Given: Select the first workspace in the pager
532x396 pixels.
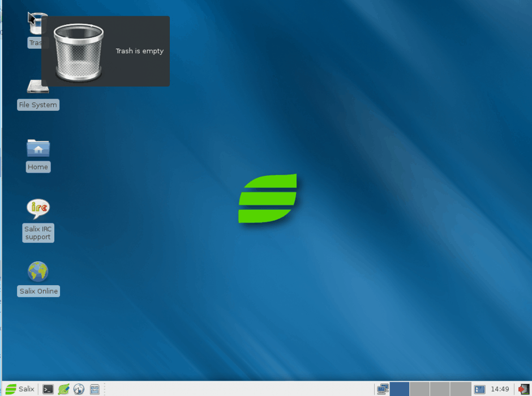Looking at the screenshot, I should pyautogui.click(x=400, y=389).
